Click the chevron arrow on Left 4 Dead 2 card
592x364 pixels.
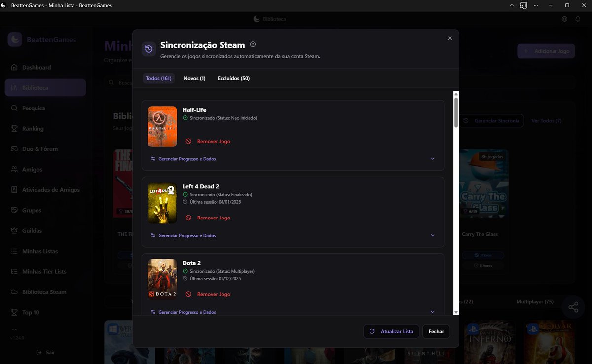433,235
